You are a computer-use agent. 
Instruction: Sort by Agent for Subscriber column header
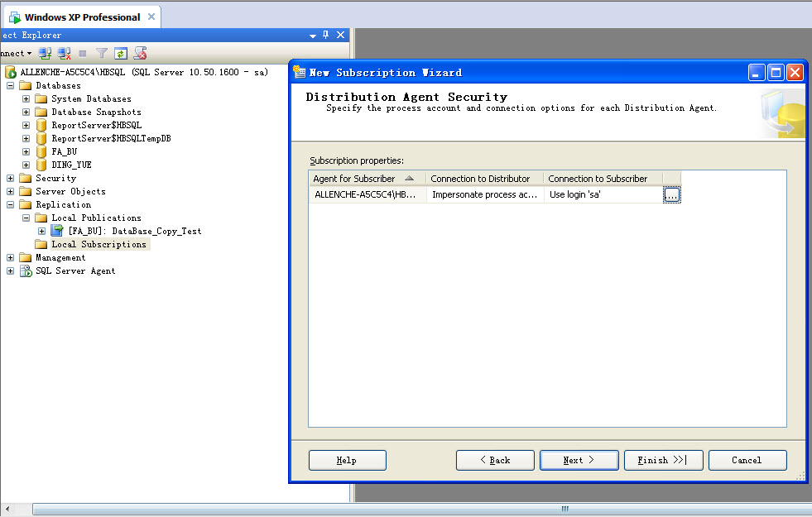(368, 179)
